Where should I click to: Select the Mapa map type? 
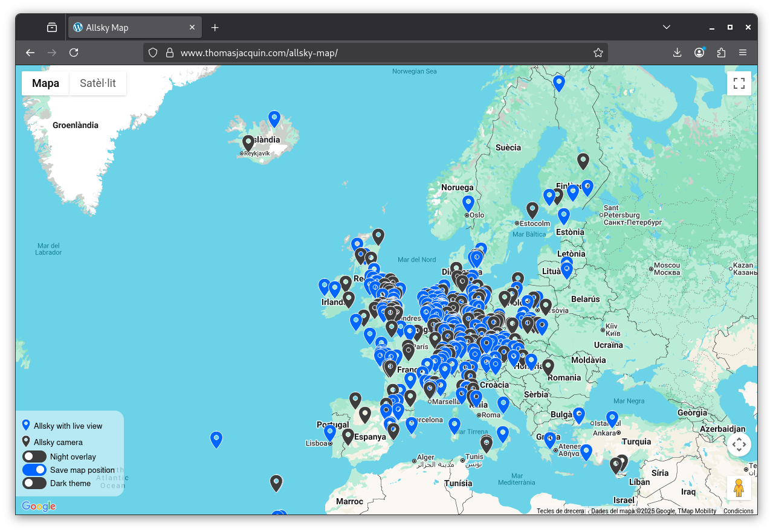click(x=46, y=83)
